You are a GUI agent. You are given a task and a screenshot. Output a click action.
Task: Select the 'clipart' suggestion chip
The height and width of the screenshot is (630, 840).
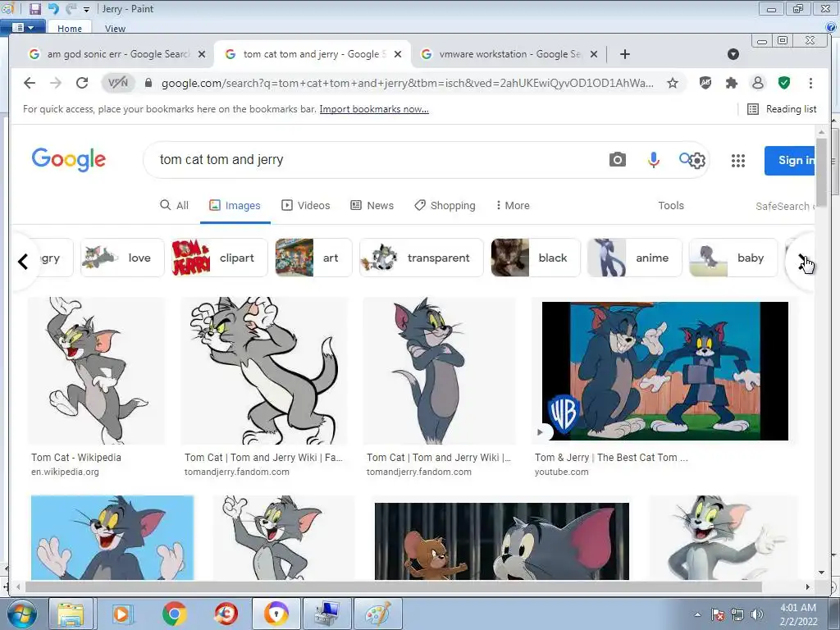[219, 258]
